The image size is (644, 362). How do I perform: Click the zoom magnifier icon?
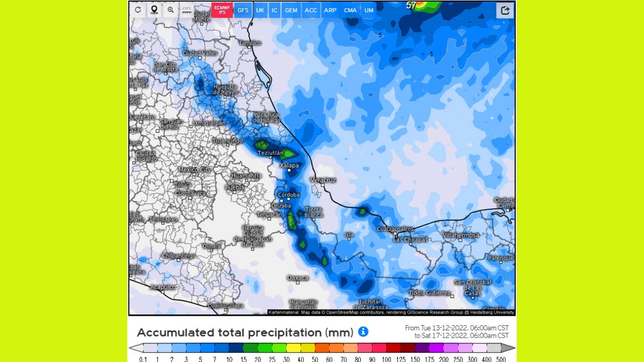point(171,10)
